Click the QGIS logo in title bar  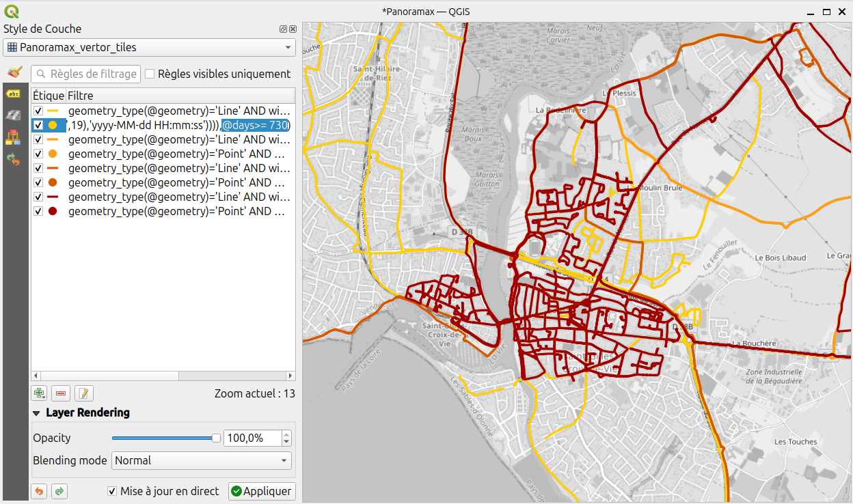pyautogui.click(x=12, y=11)
